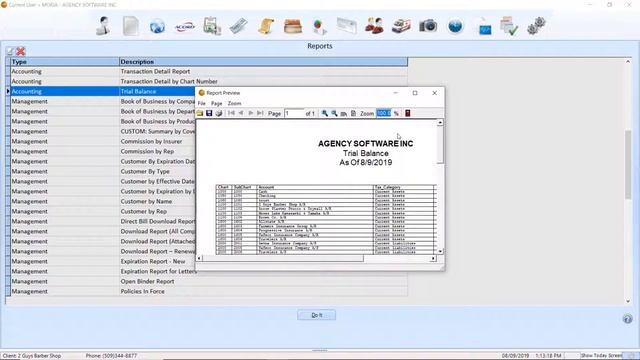Click the up arrow of reports list scrollbar
Screen dimensions: 640x360
[628, 62]
